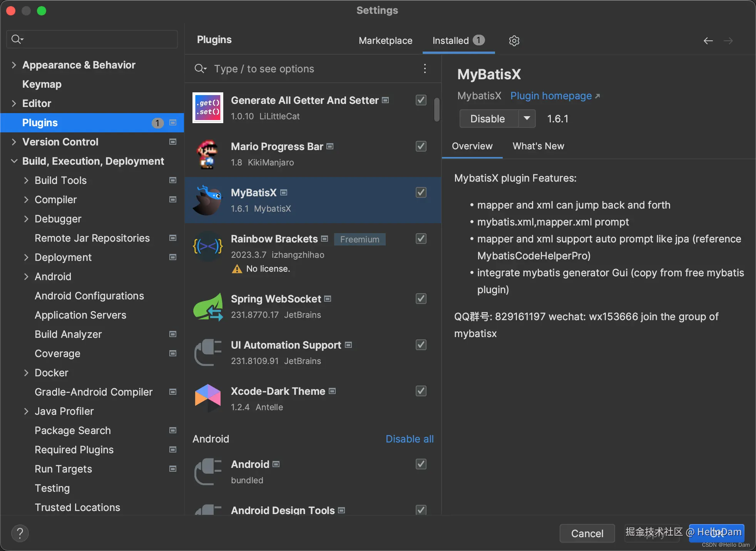
Task: Switch to the Marketplace tab
Action: click(385, 41)
